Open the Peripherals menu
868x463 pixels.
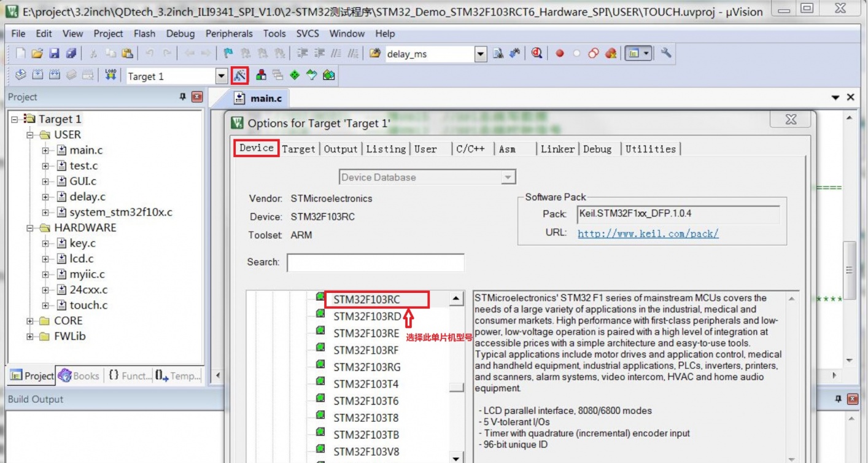click(x=229, y=34)
